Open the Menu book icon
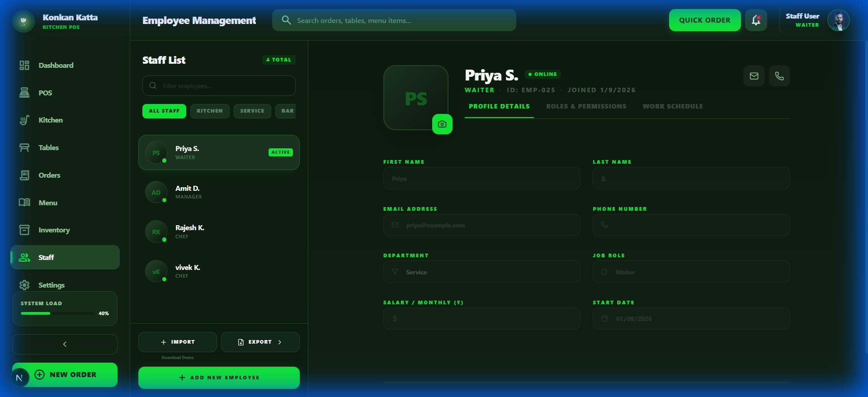The height and width of the screenshot is (397, 868). pos(24,203)
